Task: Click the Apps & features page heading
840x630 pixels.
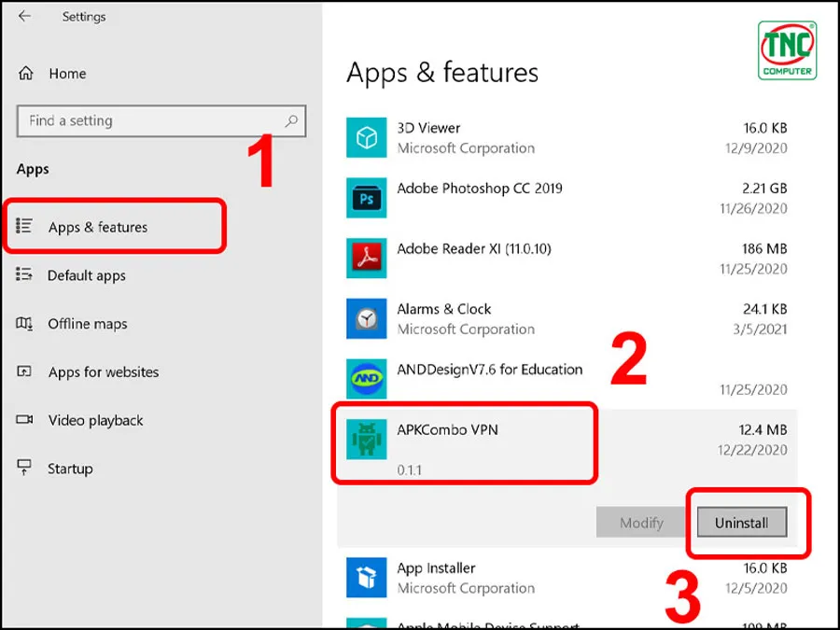Action: pyautogui.click(x=442, y=72)
